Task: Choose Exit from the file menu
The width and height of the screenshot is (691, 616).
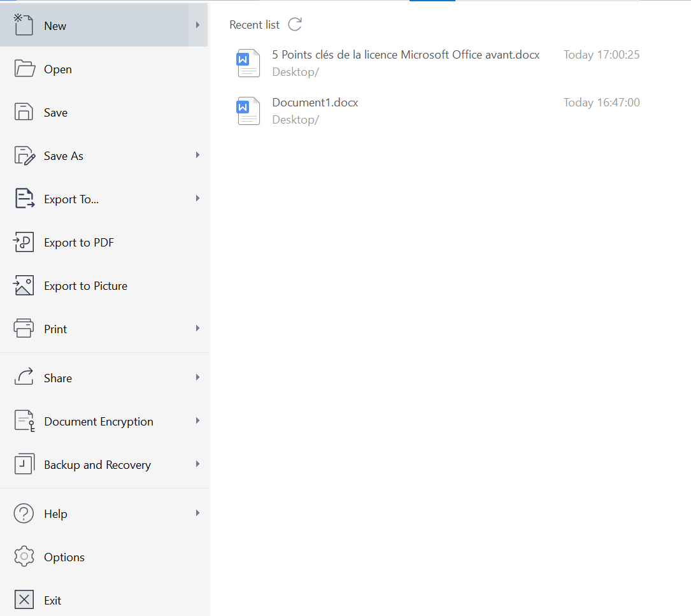Action: pyautogui.click(x=104, y=600)
